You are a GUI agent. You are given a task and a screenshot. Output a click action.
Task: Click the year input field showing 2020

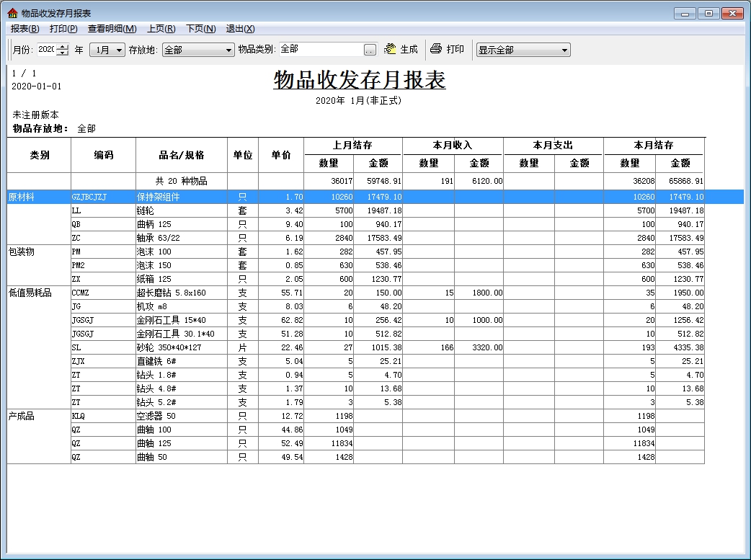(46, 50)
